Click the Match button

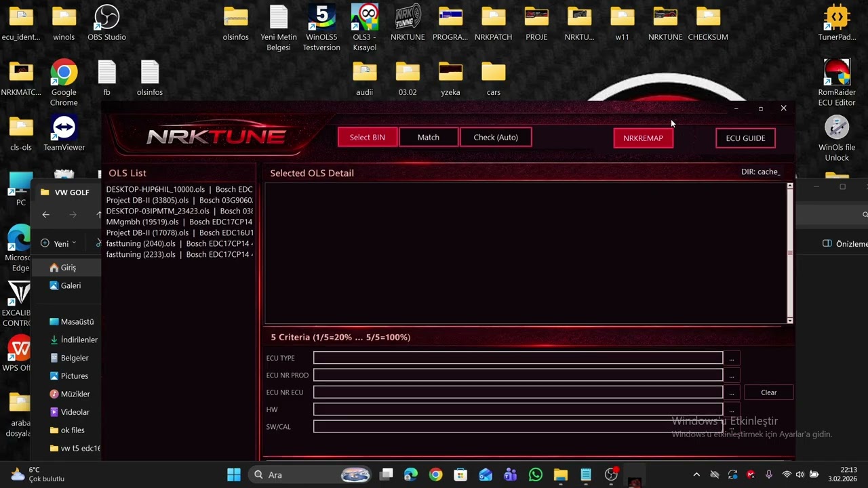(x=429, y=138)
